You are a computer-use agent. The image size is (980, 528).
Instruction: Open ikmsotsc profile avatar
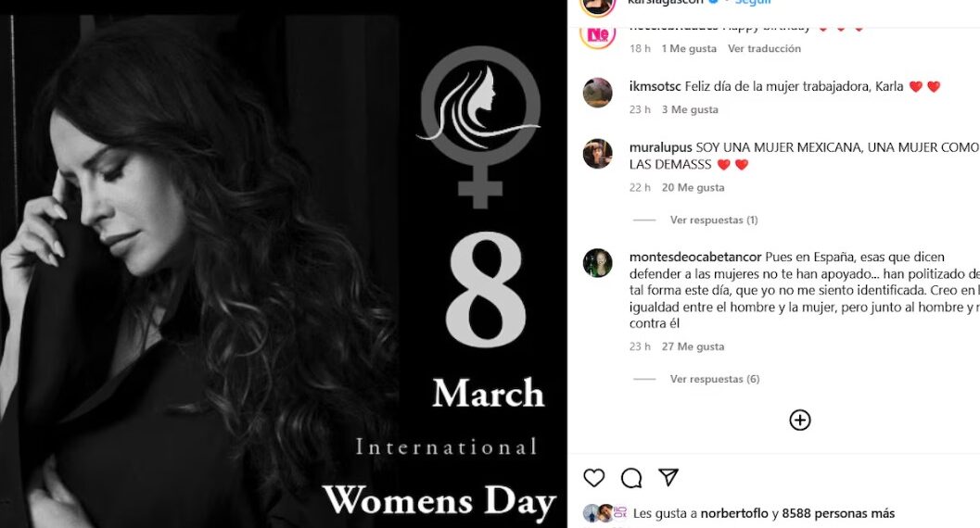tap(597, 93)
